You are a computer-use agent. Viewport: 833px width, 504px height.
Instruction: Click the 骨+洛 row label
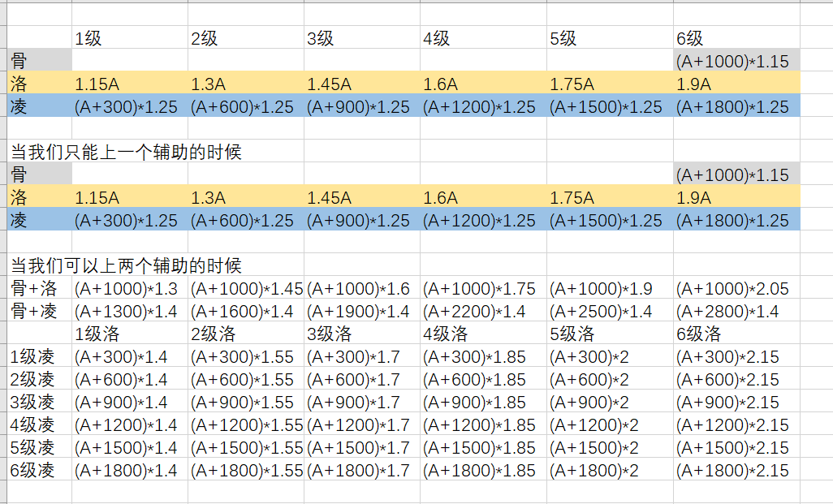point(39,288)
